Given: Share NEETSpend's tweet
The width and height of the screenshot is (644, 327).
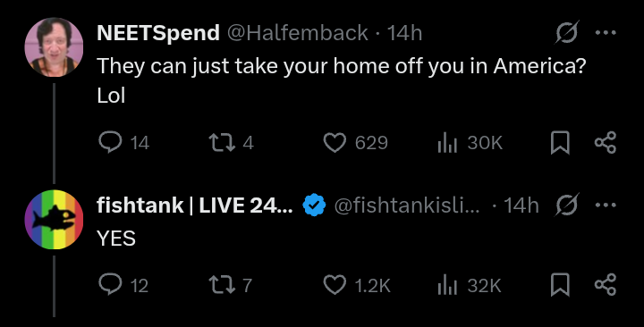Looking at the screenshot, I should [x=606, y=142].
